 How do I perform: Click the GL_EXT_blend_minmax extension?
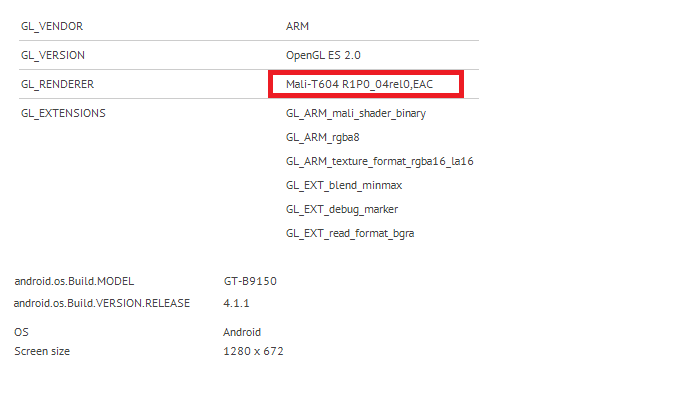coord(343,185)
